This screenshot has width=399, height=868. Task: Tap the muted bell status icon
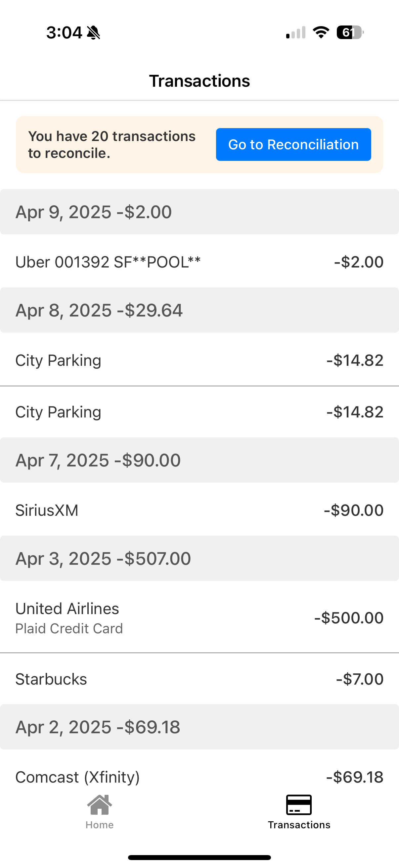click(93, 33)
